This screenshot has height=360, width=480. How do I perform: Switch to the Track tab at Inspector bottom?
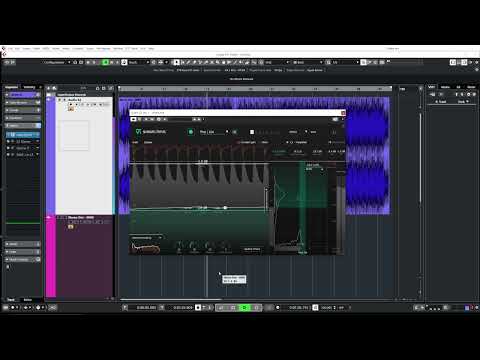11,300
